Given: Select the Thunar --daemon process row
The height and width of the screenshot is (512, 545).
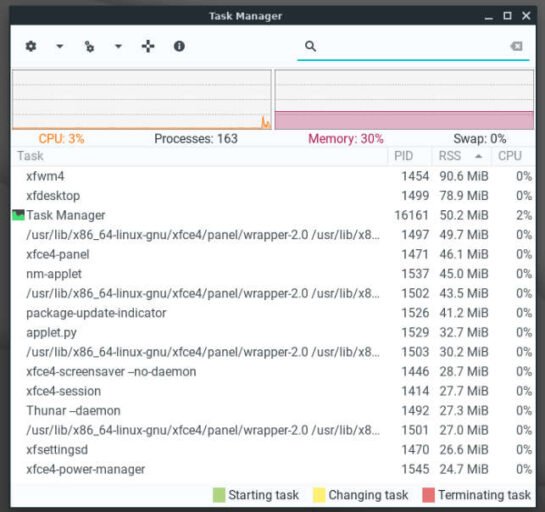Looking at the screenshot, I should click(273, 411).
